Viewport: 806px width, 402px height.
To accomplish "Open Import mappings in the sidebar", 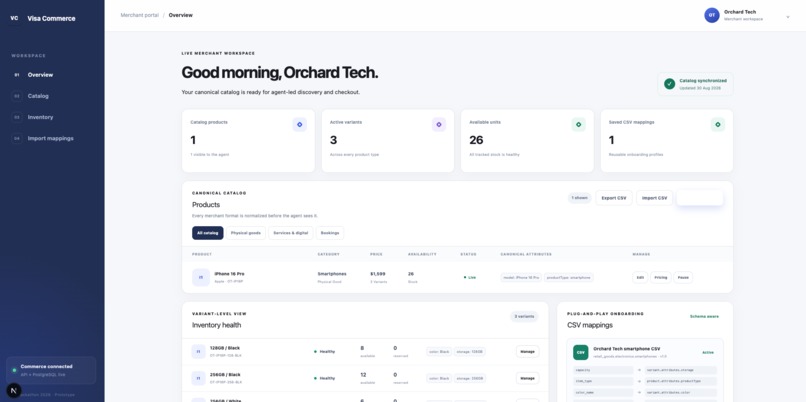I will click(x=50, y=138).
